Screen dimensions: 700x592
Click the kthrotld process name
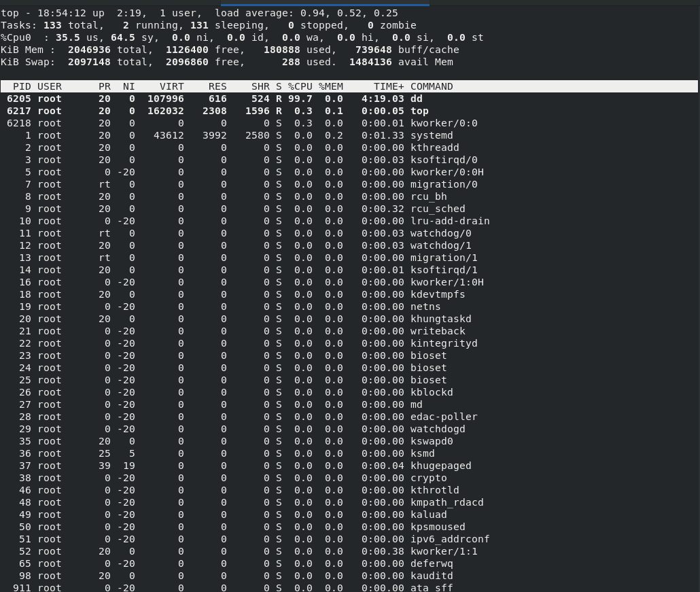coord(434,490)
